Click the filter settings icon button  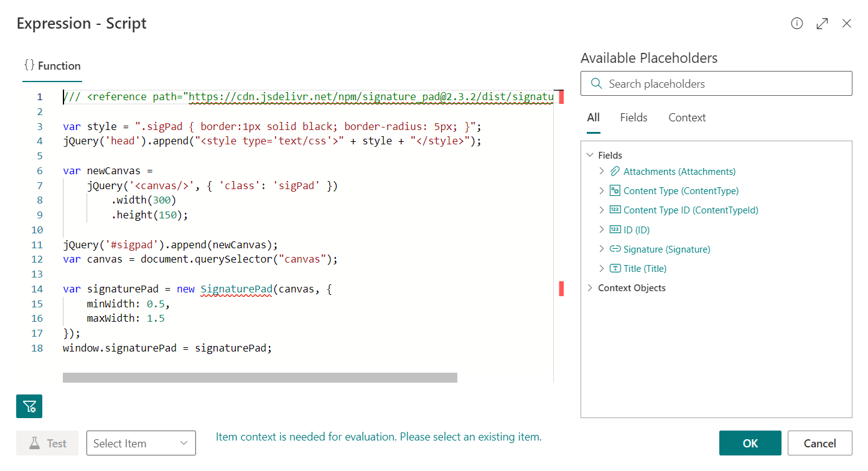click(x=29, y=406)
